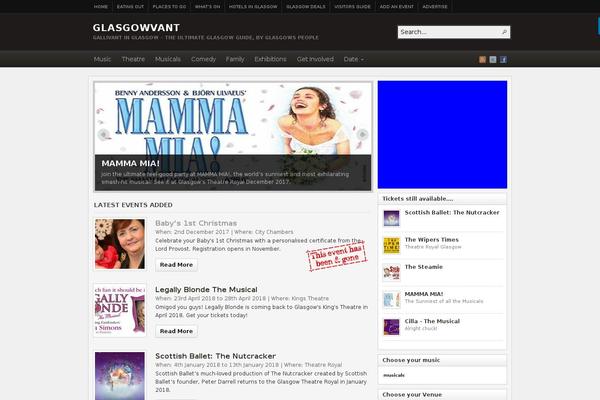
Task: Open sidebar link Scottish Ballet: The Nutcracker
Action: coord(452,212)
